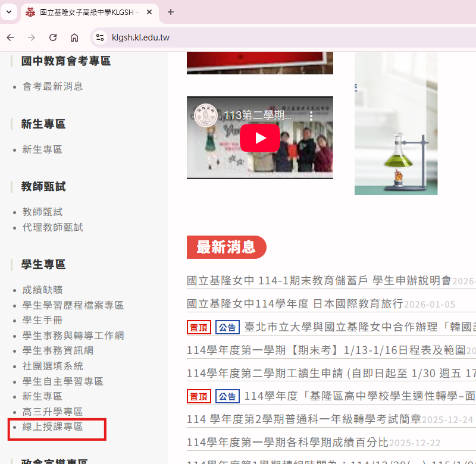Screen dimensions: 476x464
Task: Open a new browser tab
Action: click(171, 12)
